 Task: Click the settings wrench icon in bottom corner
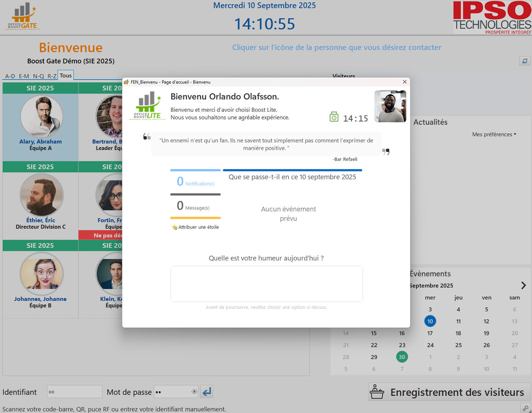tap(525, 408)
